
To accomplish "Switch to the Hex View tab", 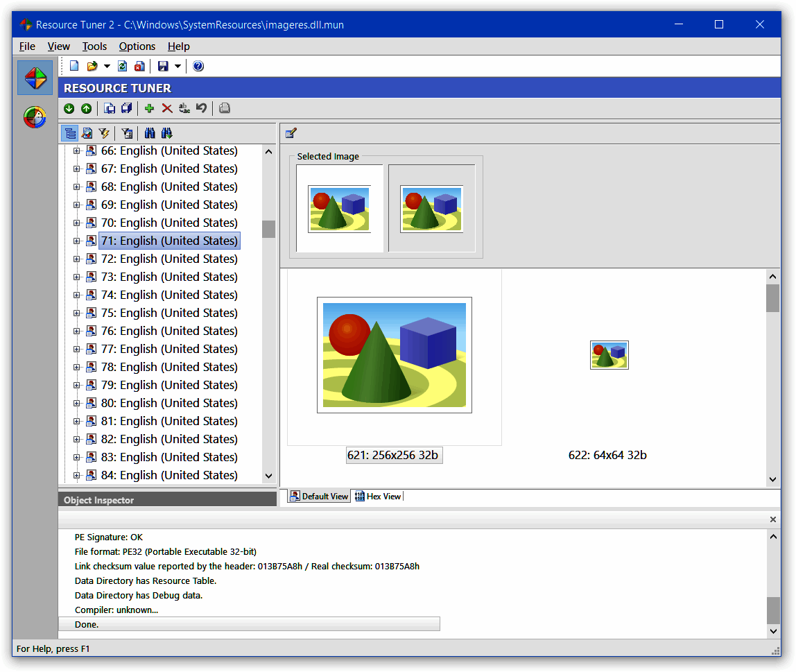I will (377, 496).
